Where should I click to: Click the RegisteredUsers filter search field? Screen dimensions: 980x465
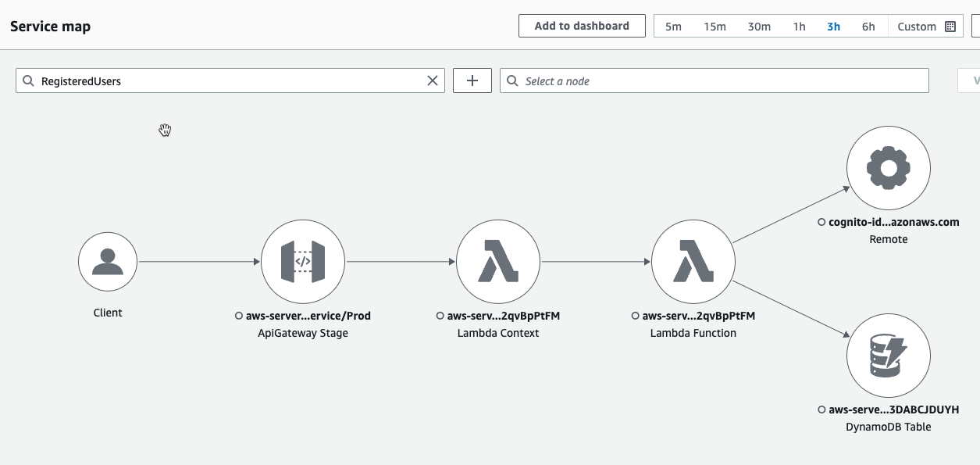pyautogui.click(x=230, y=80)
